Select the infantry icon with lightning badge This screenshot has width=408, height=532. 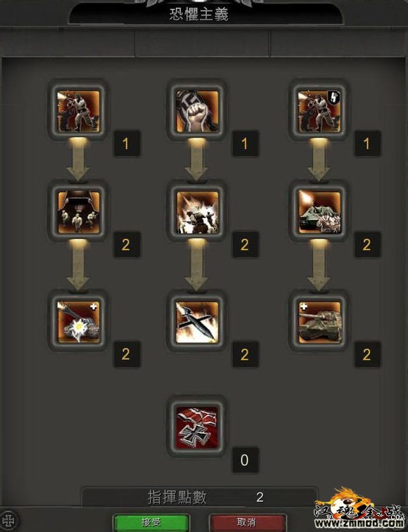coord(319,110)
